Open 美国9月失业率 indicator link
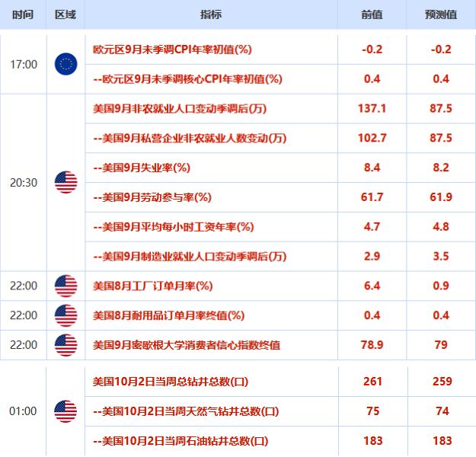This screenshot has height=457, width=476. pos(142,168)
